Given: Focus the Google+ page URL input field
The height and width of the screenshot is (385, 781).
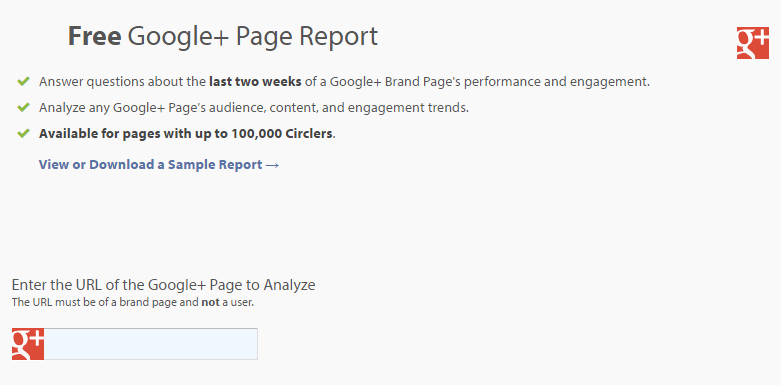Looking at the screenshot, I should tap(151, 344).
